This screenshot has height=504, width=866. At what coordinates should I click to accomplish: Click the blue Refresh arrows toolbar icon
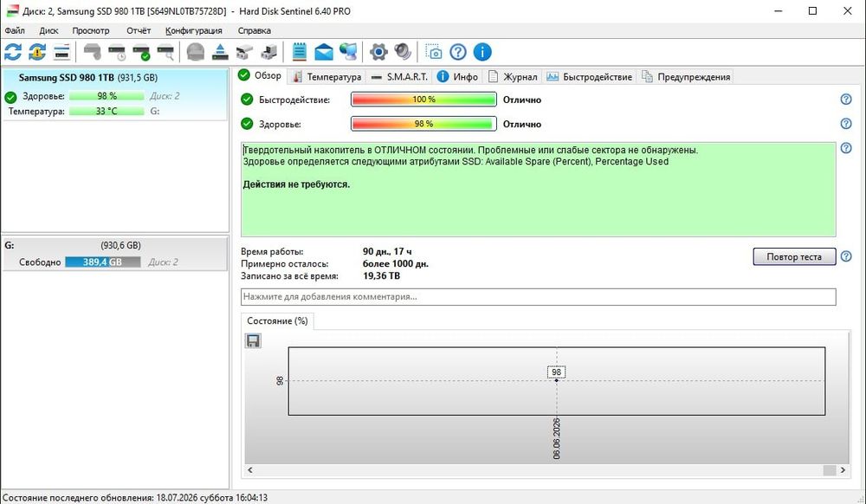(x=13, y=53)
